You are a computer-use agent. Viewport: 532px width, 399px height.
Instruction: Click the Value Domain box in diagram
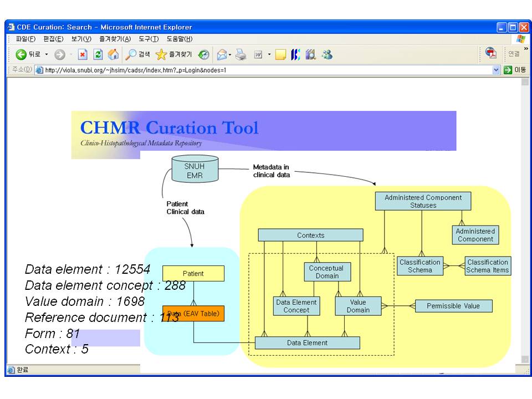(x=358, y=306)
